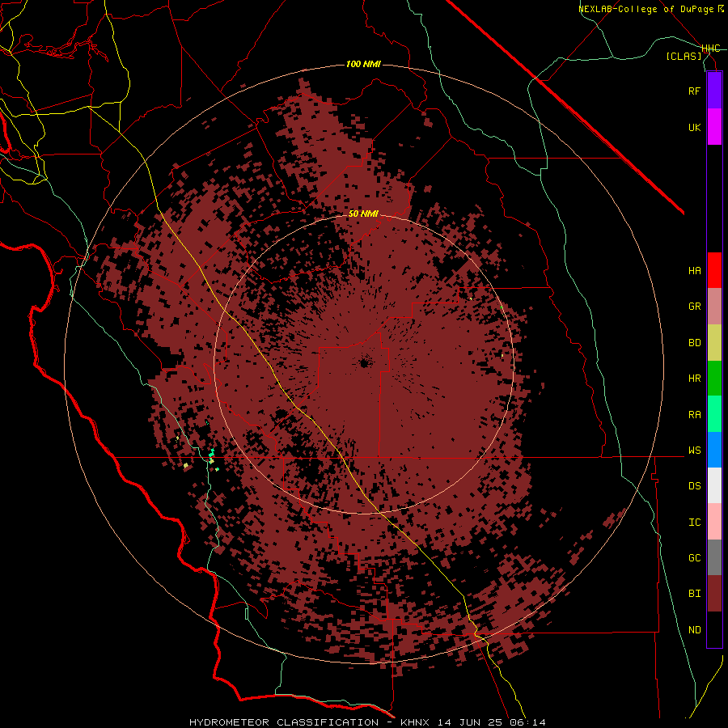Click the RF purple legend swatch
The width and height of the screenshot is (728, 728).
coord(714,91)
